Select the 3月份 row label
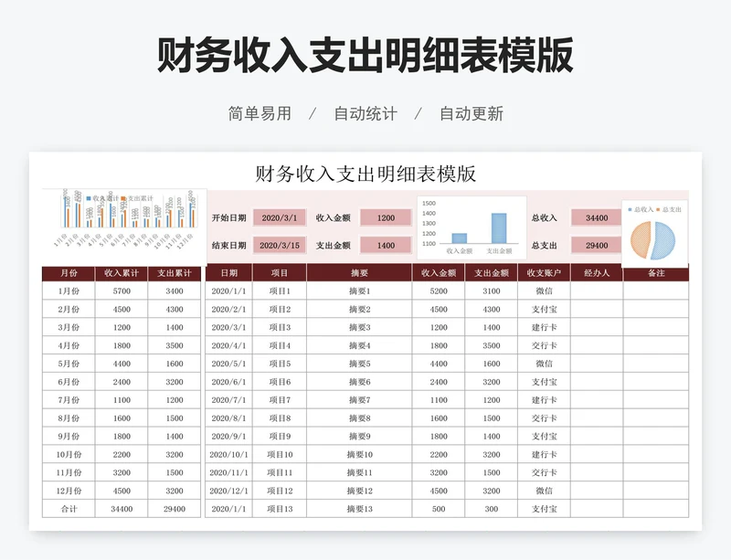This screenshot has height=560, width=731. click(69, 327)
